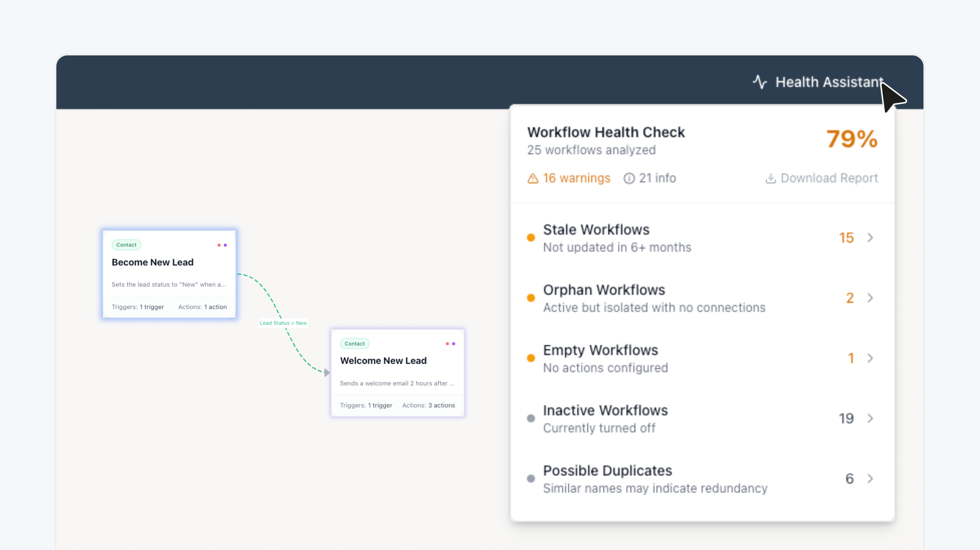Click the Lead Status = New connector label

283,323
